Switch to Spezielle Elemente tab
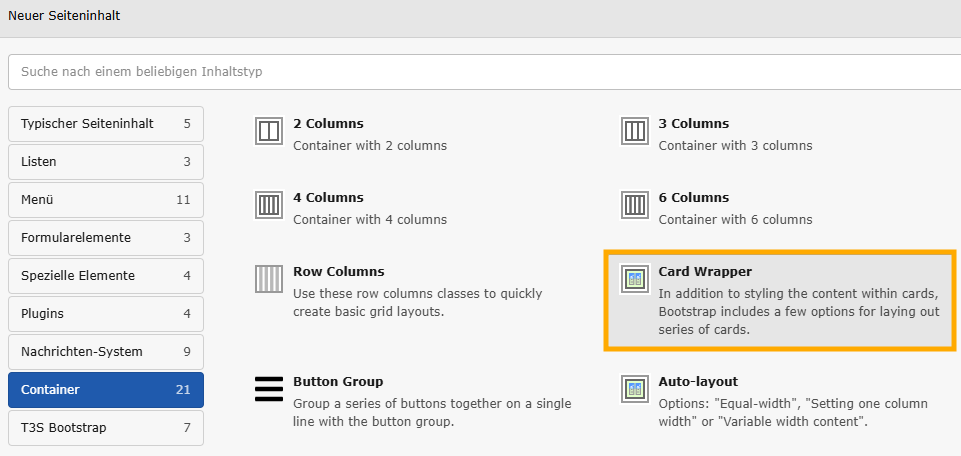This screenshot has height=456, width=961. pyautogui.click(x=105, y=276)
